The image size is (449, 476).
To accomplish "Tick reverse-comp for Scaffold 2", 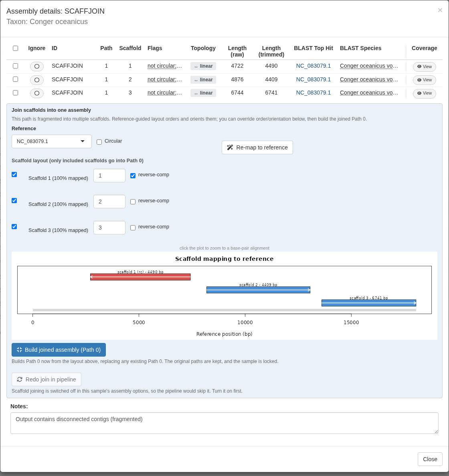I will click(133, 202).
